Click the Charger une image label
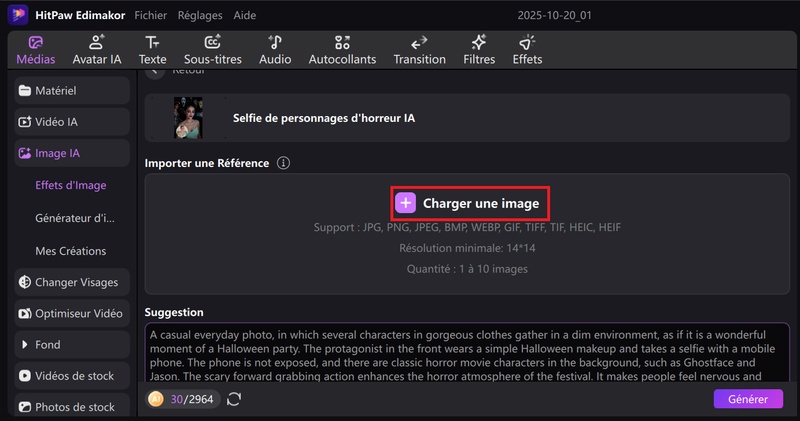Image resolution: width=800 pixels, height=421 pixels. coord(481,203)
